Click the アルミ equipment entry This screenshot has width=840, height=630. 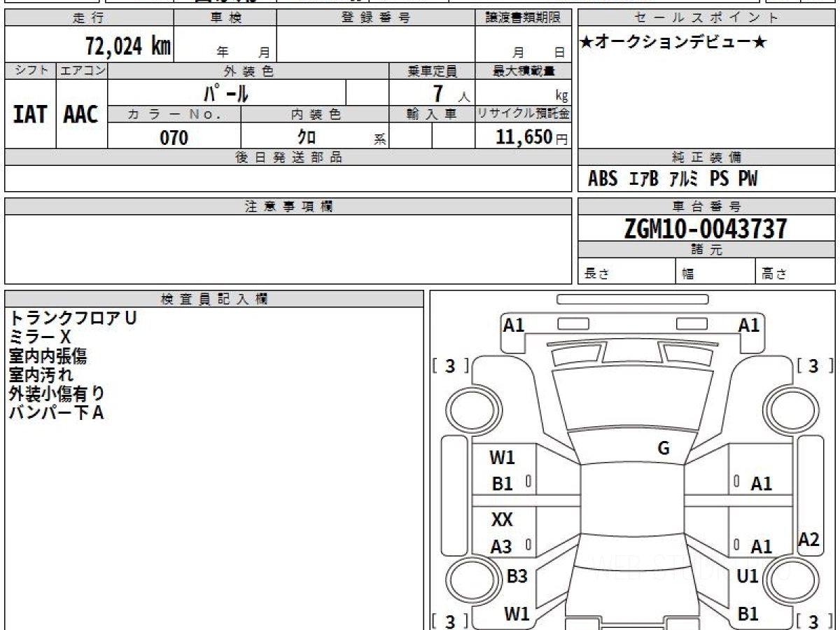click(x=684, y=179)
